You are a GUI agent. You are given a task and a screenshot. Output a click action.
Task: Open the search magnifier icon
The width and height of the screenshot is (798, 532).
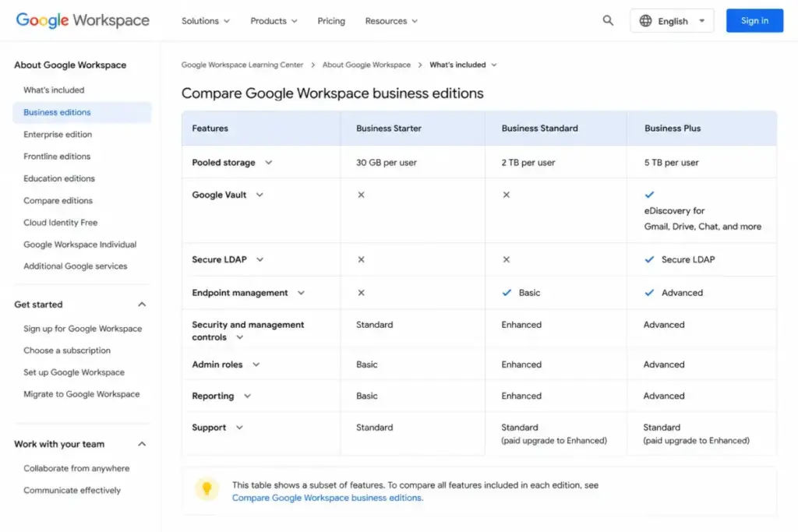(608, 20)
